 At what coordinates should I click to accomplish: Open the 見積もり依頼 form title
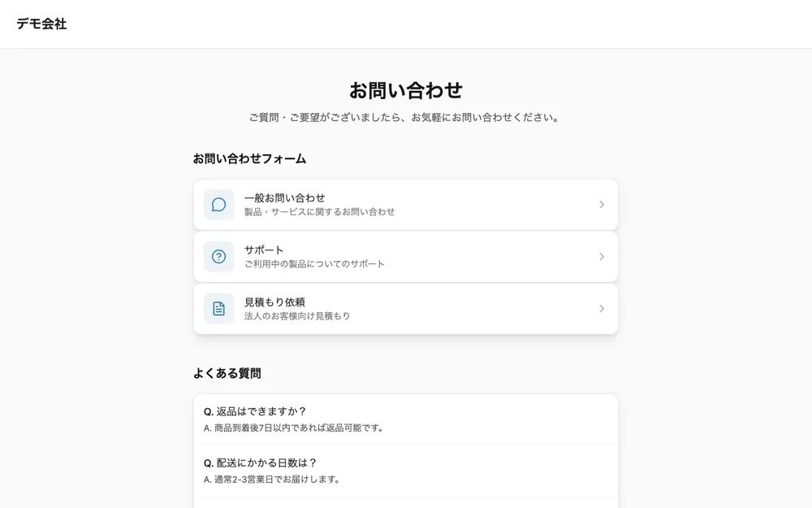pyautogui.click(x=274, y=302)
